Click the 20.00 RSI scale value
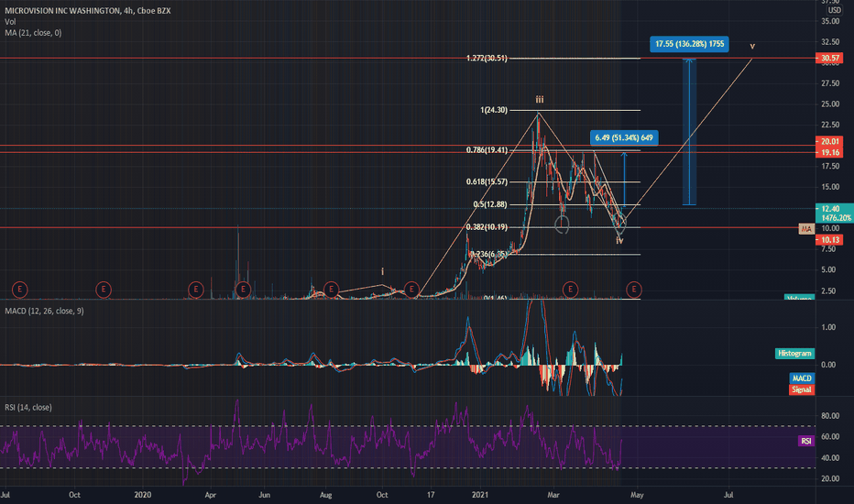The height and width of the screenshot is (504, 854). point(830,478)
